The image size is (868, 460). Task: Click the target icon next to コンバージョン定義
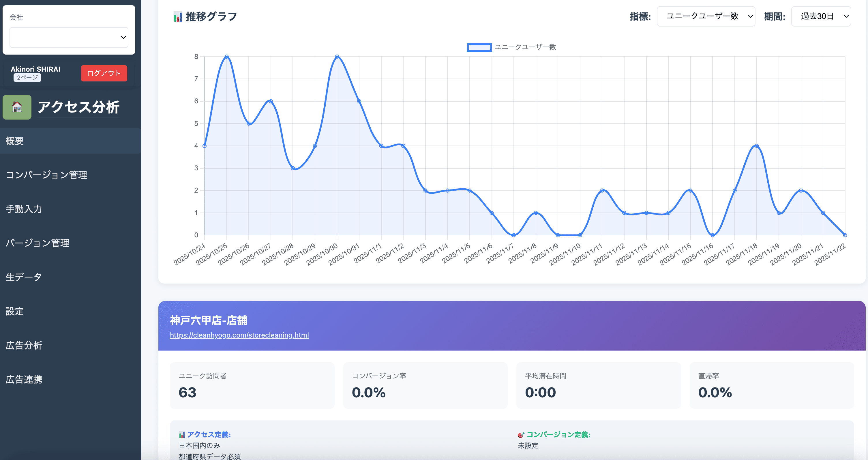coord(521,435)
